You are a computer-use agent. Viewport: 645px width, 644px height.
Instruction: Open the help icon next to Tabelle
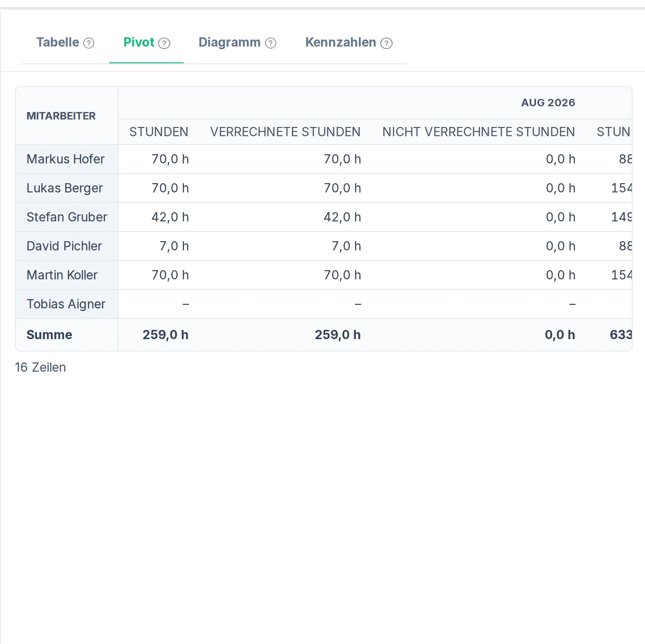pos(89,43)
